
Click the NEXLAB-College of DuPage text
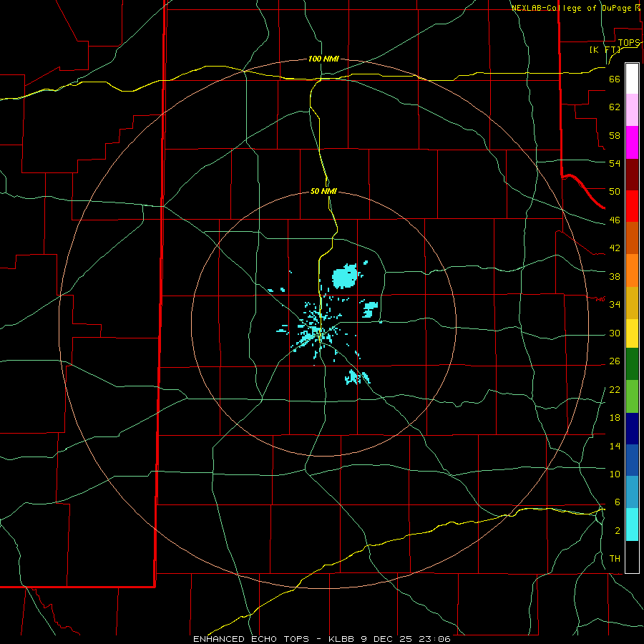571,8
